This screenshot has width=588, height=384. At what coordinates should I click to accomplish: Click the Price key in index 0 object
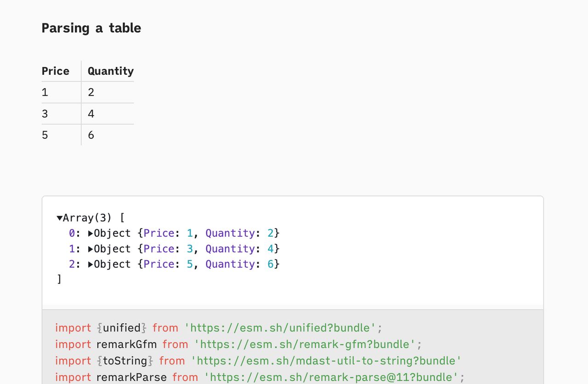[158, 233]
